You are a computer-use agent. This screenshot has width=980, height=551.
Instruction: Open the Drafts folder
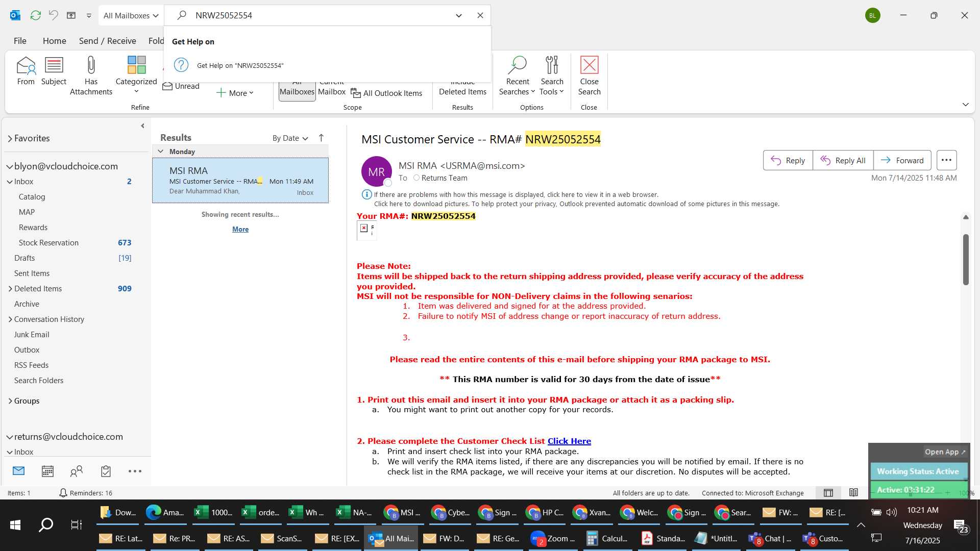coord(24,258)
